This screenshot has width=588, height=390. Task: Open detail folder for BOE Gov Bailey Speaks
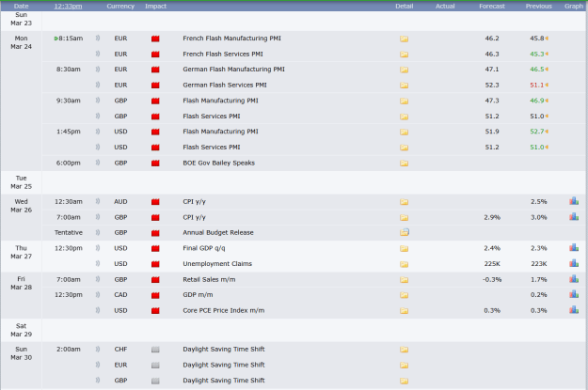[x=404, y=164]
